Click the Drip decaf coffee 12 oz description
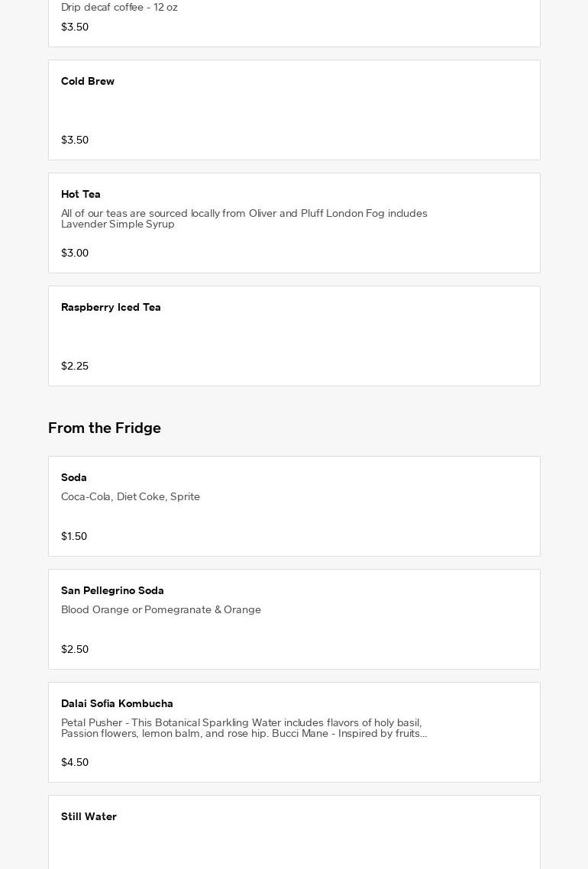588x869 pixels. click(x=119, y=8)
